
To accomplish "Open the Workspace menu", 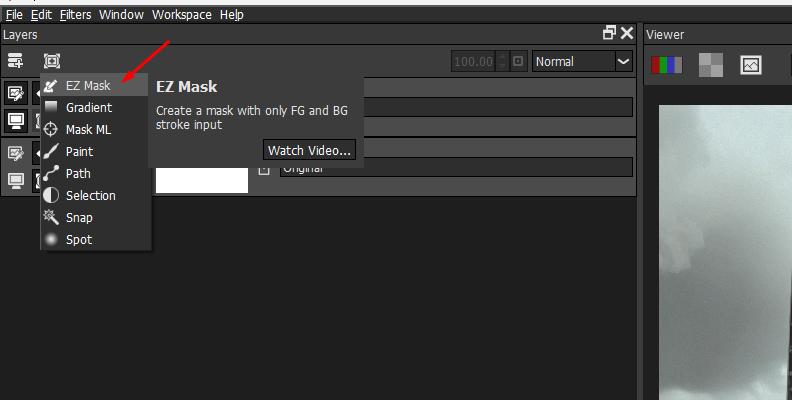I will [x=182, y=15].
